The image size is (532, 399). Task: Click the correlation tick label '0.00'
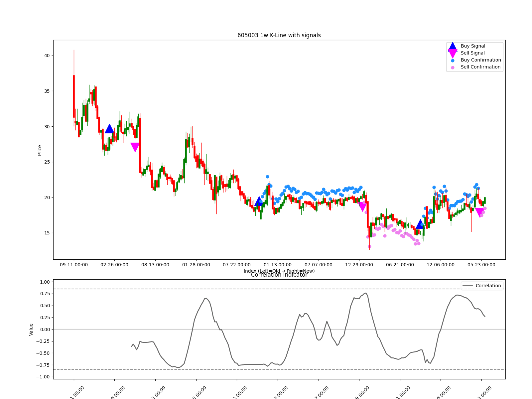(x=45, y=330)
